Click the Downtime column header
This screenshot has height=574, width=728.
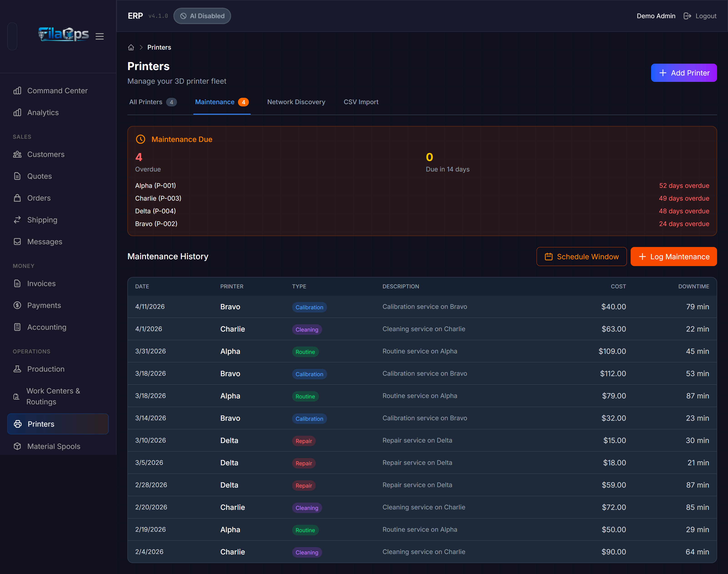coord(693,287)
